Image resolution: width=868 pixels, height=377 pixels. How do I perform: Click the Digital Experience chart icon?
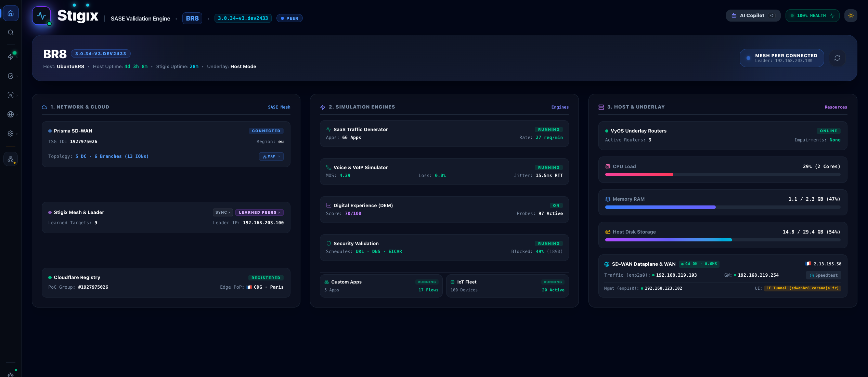328,205
